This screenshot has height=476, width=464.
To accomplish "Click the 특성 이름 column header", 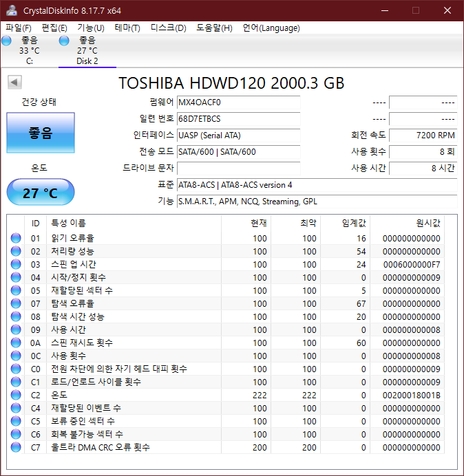I will pyautogui.click(x=134, y=223).
